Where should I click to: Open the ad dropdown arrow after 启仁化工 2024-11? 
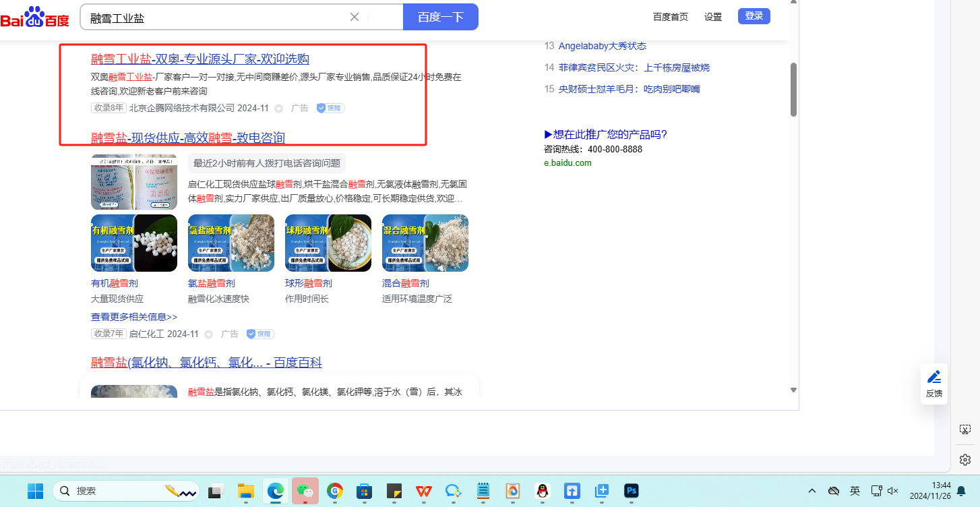click(208, 334)
